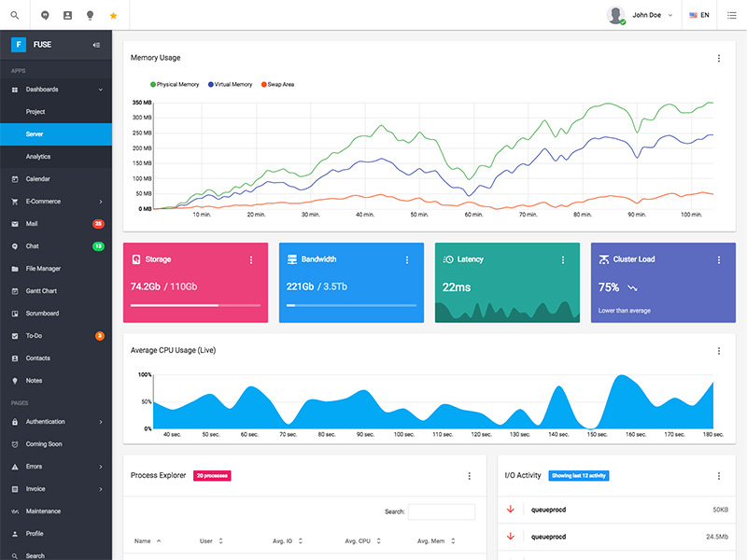Open Memory Usage card options menu
The image size is (747, 560).
(719, 58)
